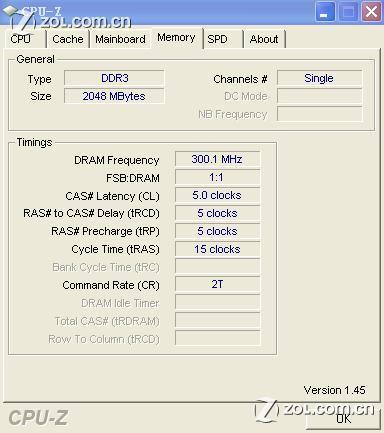Click the 2048 MBytes size field
This screenshot has width=384, height=433.
114,96
